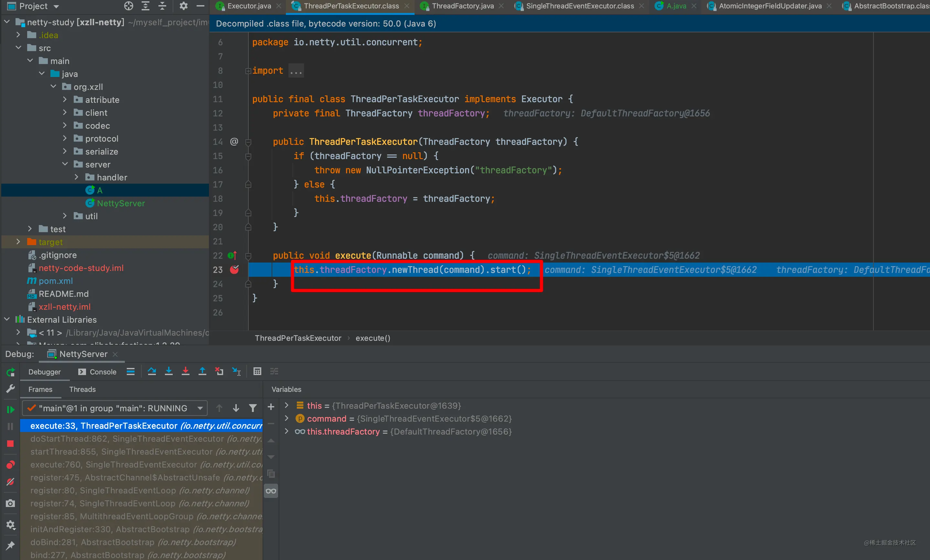This screenshot has height=560, width=930.
Task: Click Show Execution Point icon
Action: (x=131, y=372)
